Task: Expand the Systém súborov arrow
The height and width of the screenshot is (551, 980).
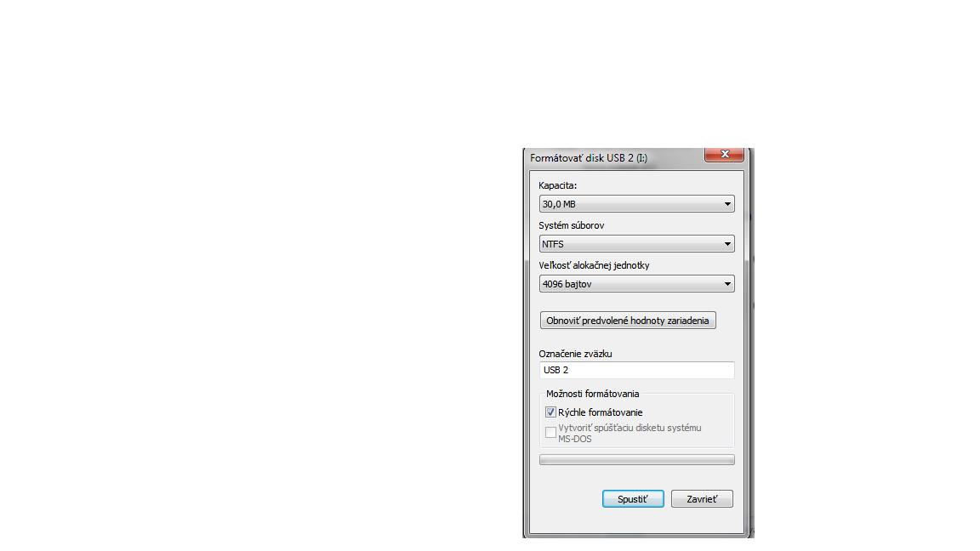Action: 727,244
